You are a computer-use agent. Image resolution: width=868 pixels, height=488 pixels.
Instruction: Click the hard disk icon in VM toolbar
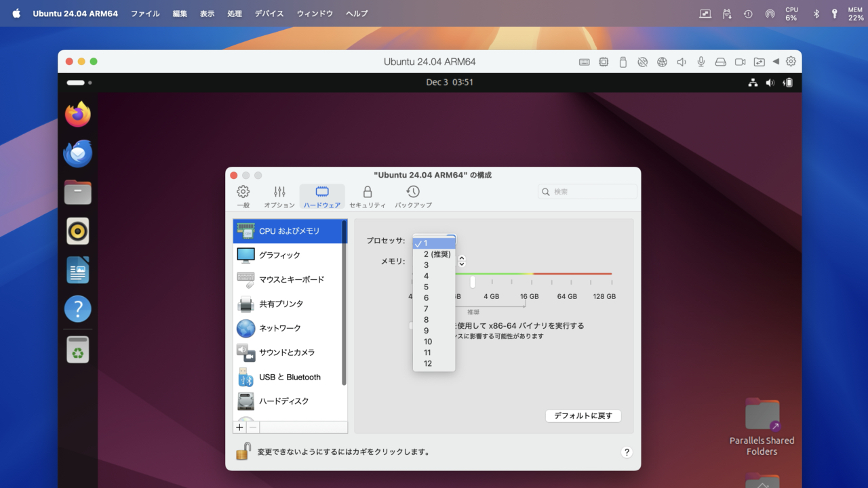[720, 62]
